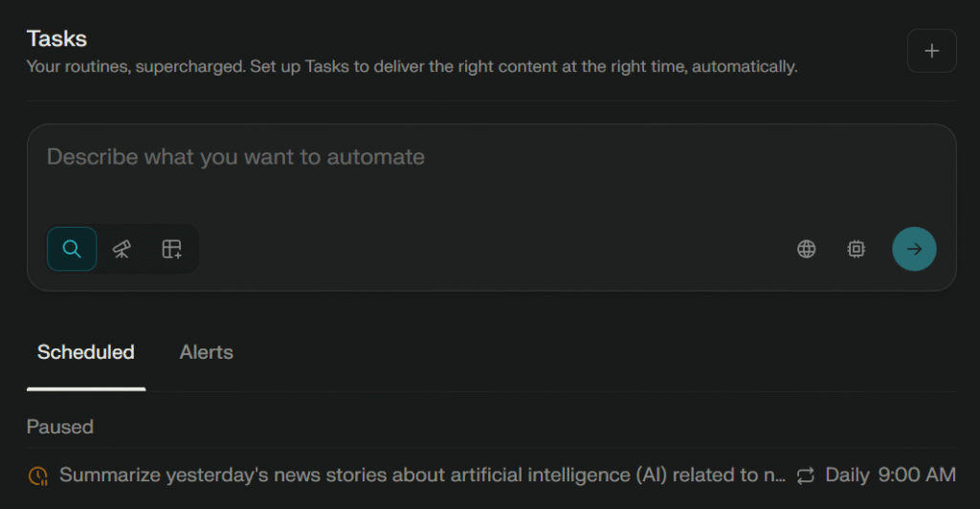Click the Tasks page heading
Viewport: 980px width, 509px height.
pos(56,39)
